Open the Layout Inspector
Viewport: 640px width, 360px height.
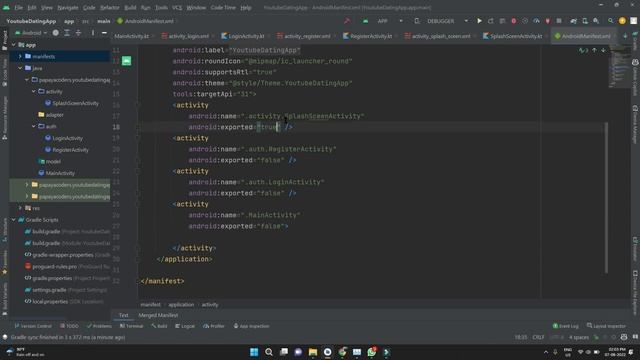coord(606,326)
